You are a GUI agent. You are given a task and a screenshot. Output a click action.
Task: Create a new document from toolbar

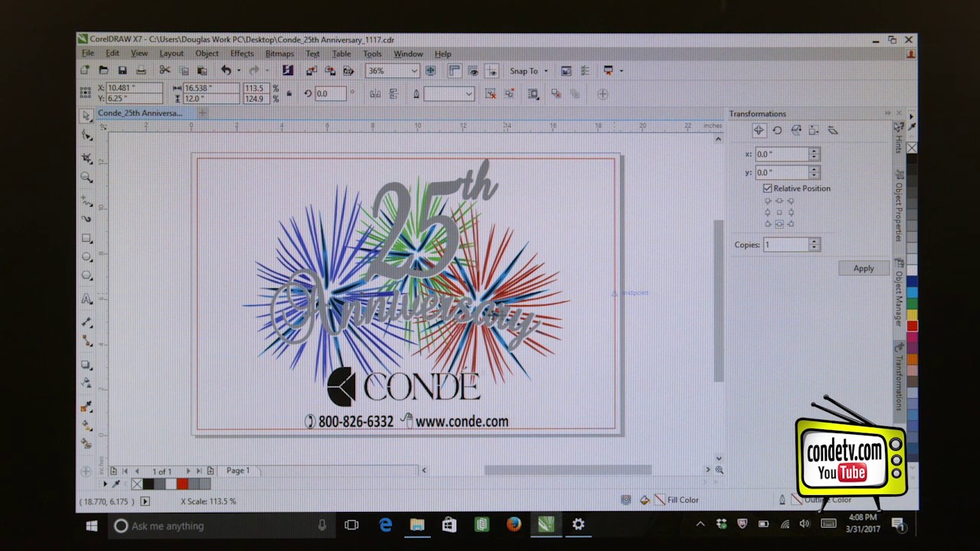(85, 70)
